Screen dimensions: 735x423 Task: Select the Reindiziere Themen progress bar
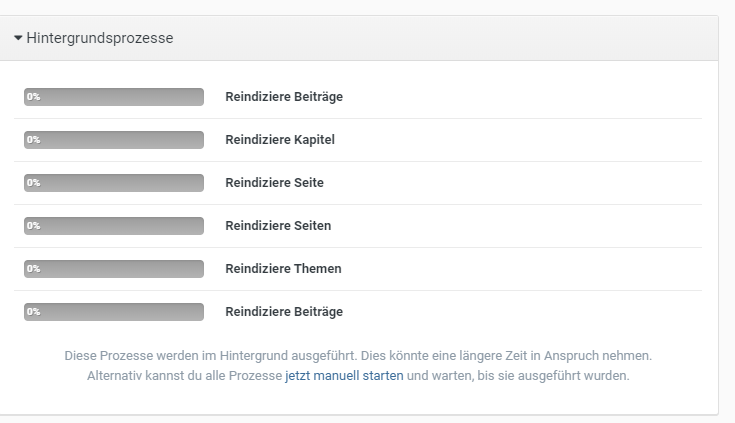[114, 269]
